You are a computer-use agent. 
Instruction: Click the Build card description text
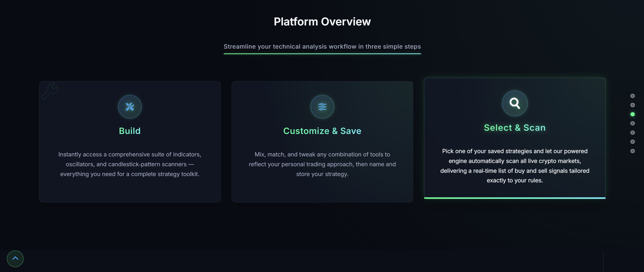pos(130,164)
